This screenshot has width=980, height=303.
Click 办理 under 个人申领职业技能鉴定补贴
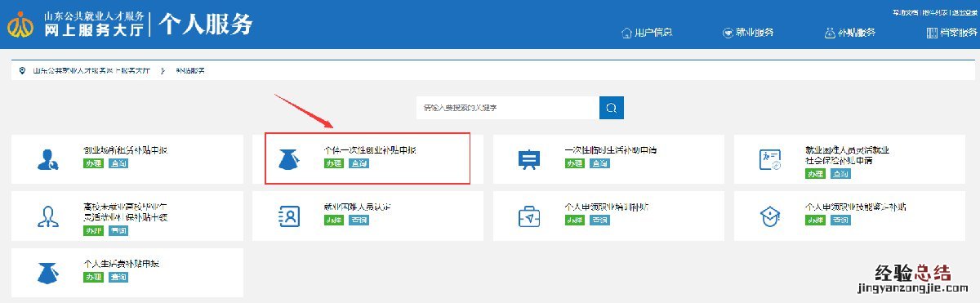(x=814, y=221)
